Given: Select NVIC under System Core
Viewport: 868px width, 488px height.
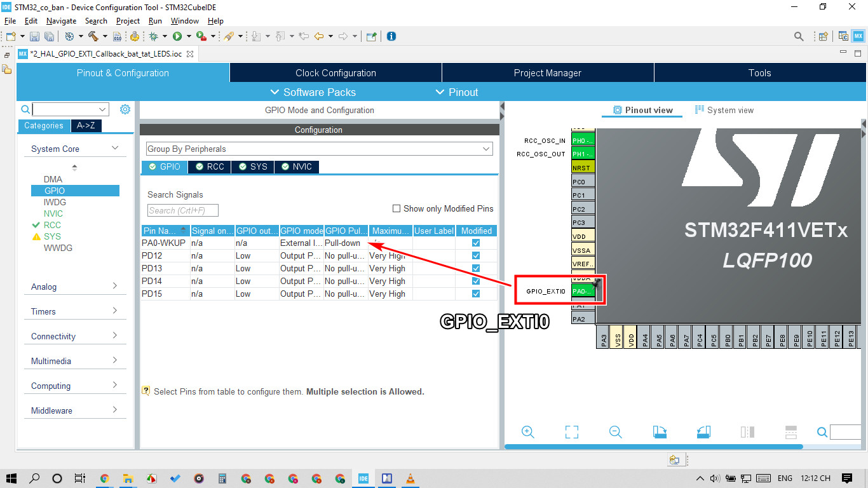Looking at the screenshot, I should pos(53,213).
